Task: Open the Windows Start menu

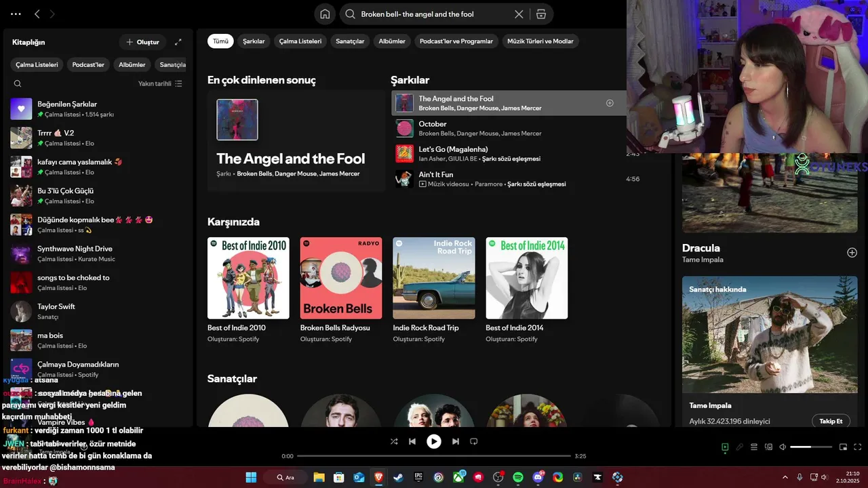Action: [x=251, y=477]
